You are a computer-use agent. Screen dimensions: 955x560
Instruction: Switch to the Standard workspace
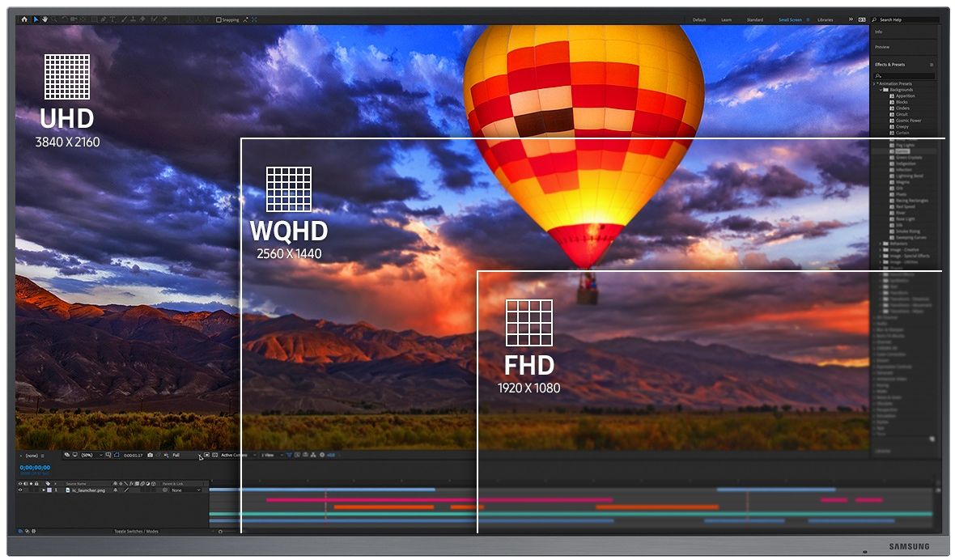point(755,19)
